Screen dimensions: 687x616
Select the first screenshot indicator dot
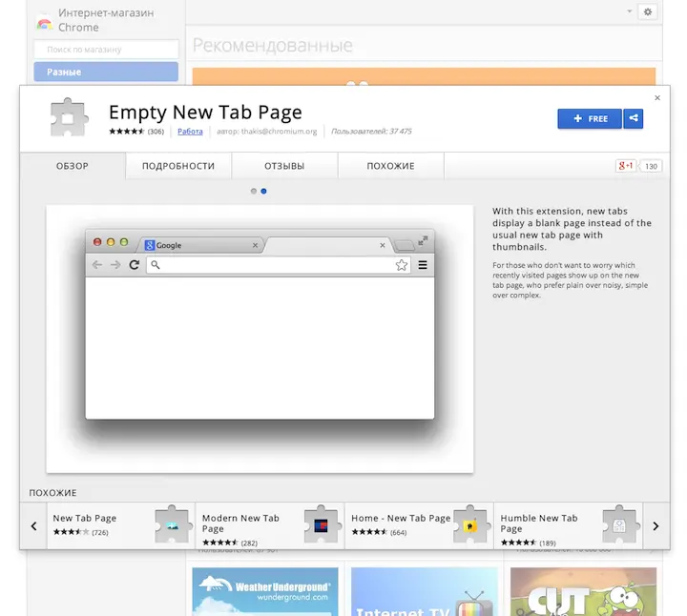[x=253, y=191]
